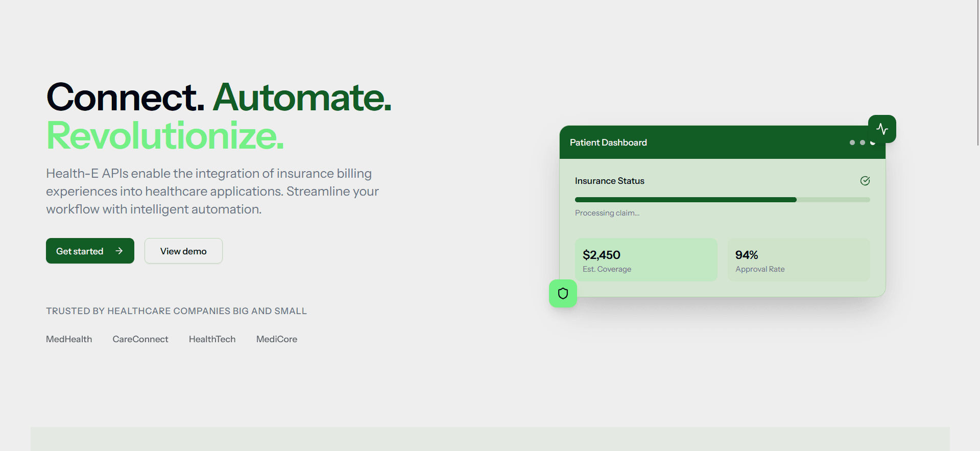980x451 pixels.
Task: Click the Trusted by healthcare companies caption
Action: (176, 311)
